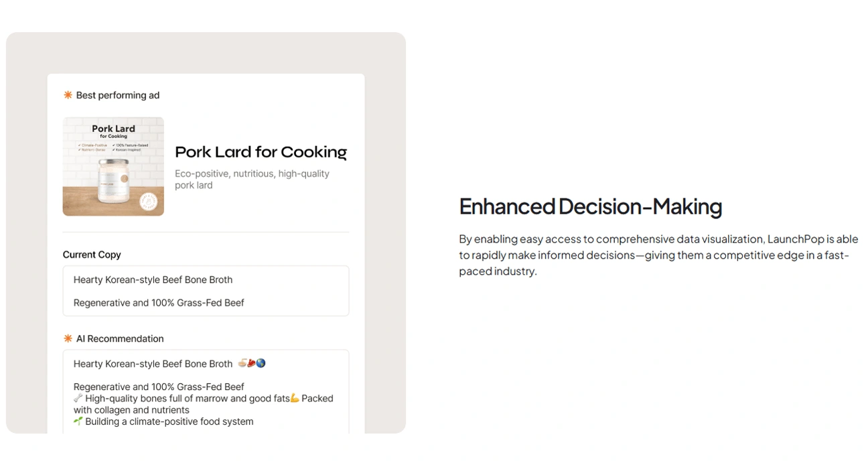Viewport: 868px width, 465px height.
Task: Click the meat emoji after Beef Bone Broth
Action: pos(252,363)
